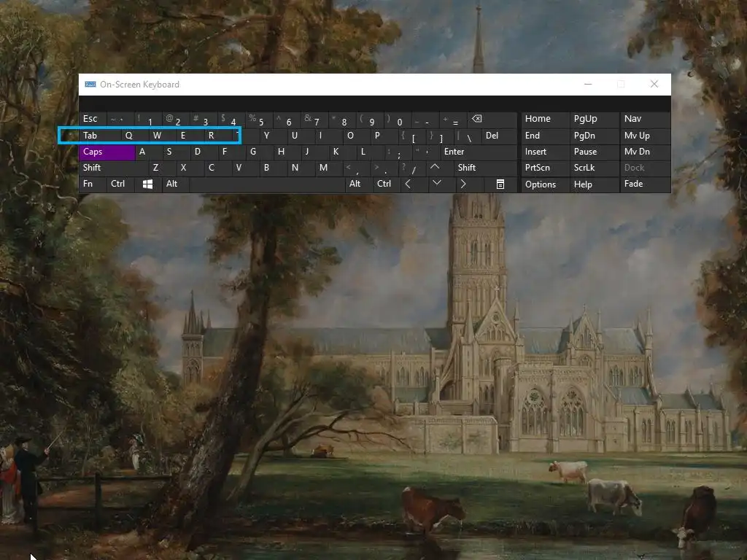Toggle the right Alt key
Screen dimensions: 747x560
point(359,184)
